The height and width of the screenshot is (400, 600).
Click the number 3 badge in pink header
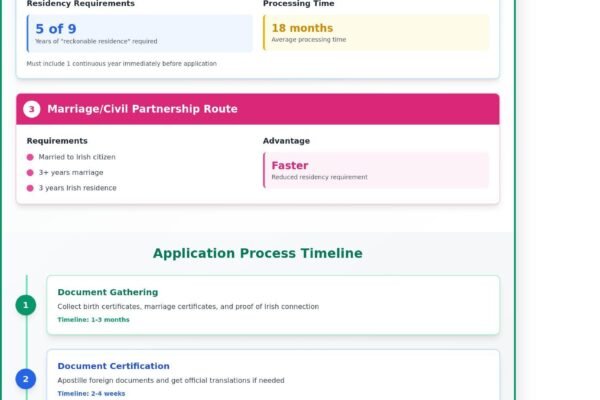[32, 109]
